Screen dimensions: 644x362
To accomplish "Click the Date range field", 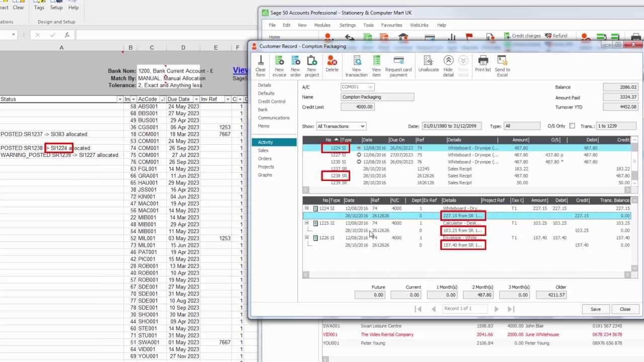I will click(x=451, y=126).
